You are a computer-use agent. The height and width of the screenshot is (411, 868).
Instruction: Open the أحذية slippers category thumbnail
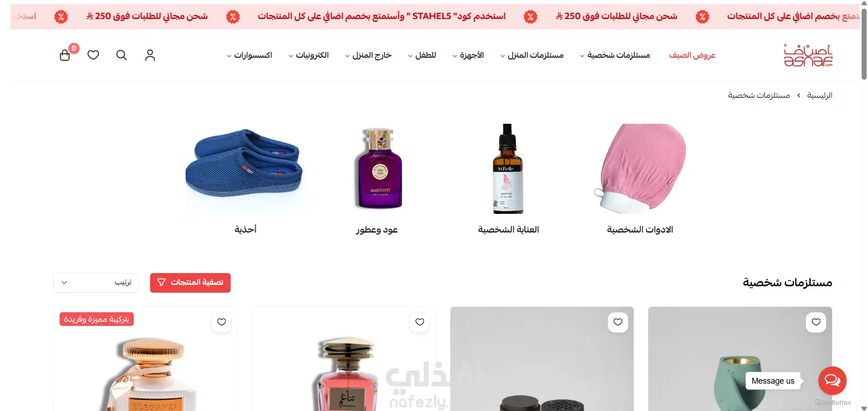click(245, 169)
